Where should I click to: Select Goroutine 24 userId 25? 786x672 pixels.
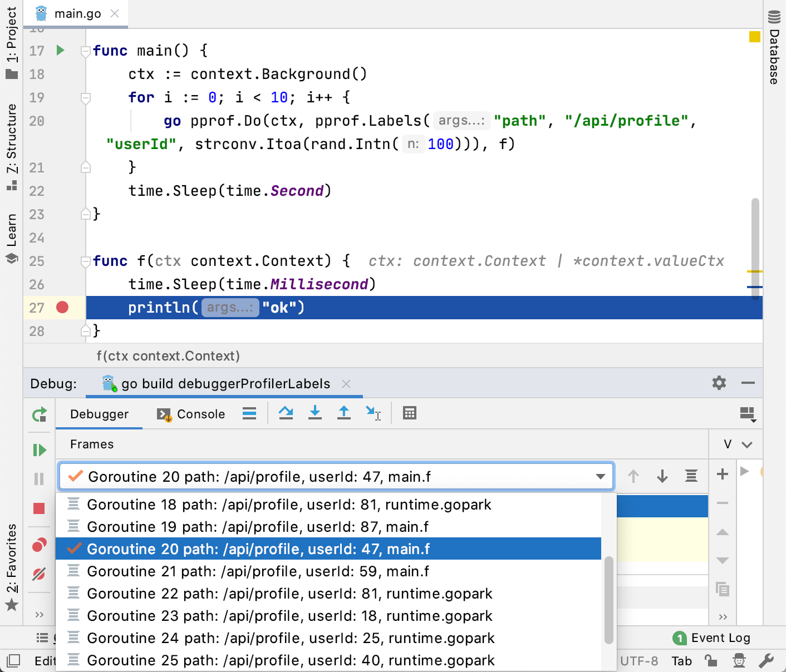[328, 638]
